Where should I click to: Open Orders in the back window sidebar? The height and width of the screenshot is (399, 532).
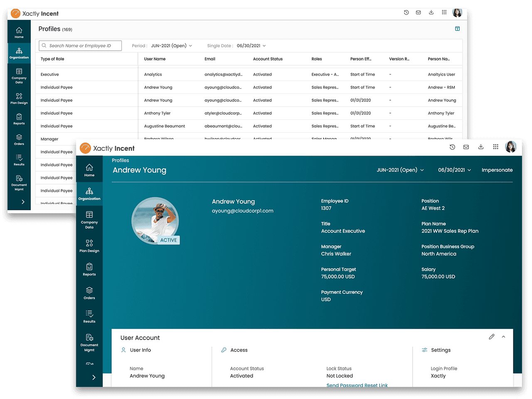19,139
